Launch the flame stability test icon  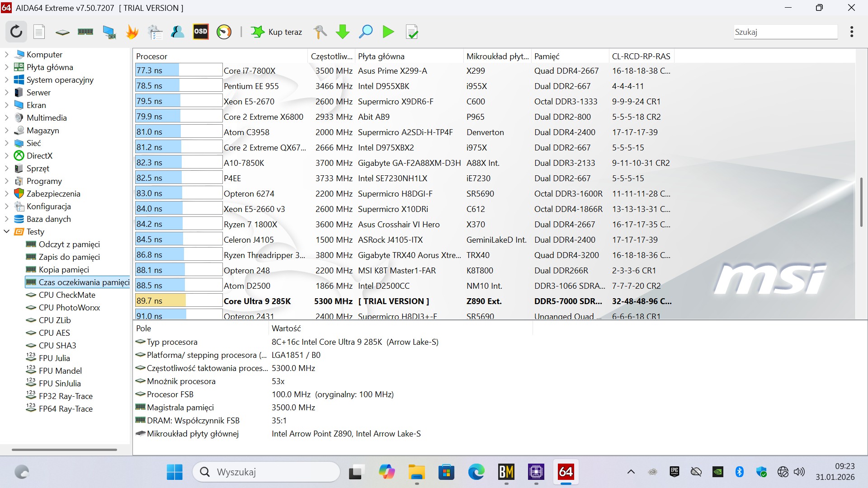coord(132,32)
